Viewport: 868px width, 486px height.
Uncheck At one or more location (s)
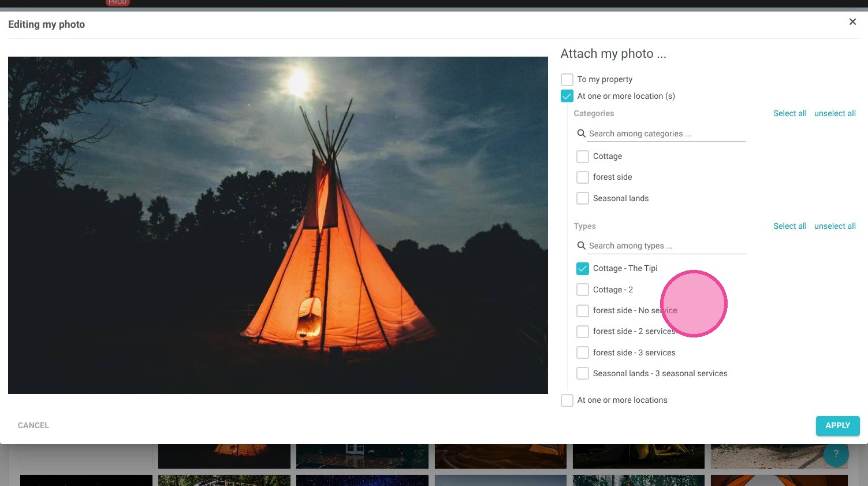(567, 97)
